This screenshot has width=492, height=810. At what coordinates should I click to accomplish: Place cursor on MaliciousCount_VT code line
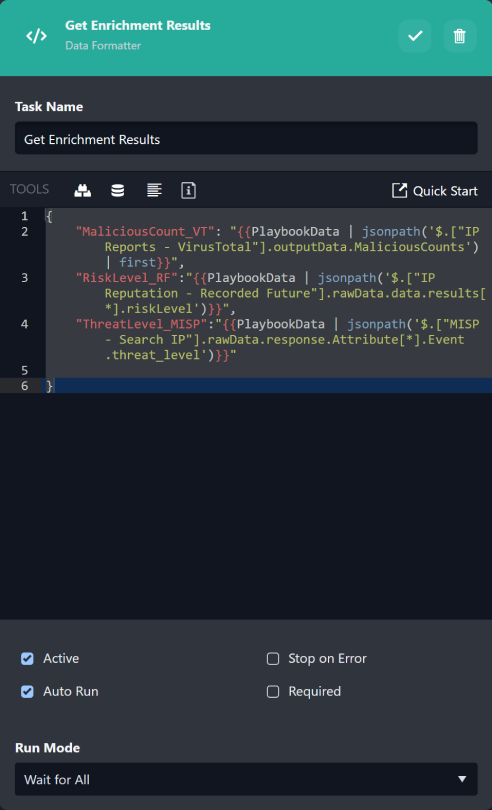point(269,247)
